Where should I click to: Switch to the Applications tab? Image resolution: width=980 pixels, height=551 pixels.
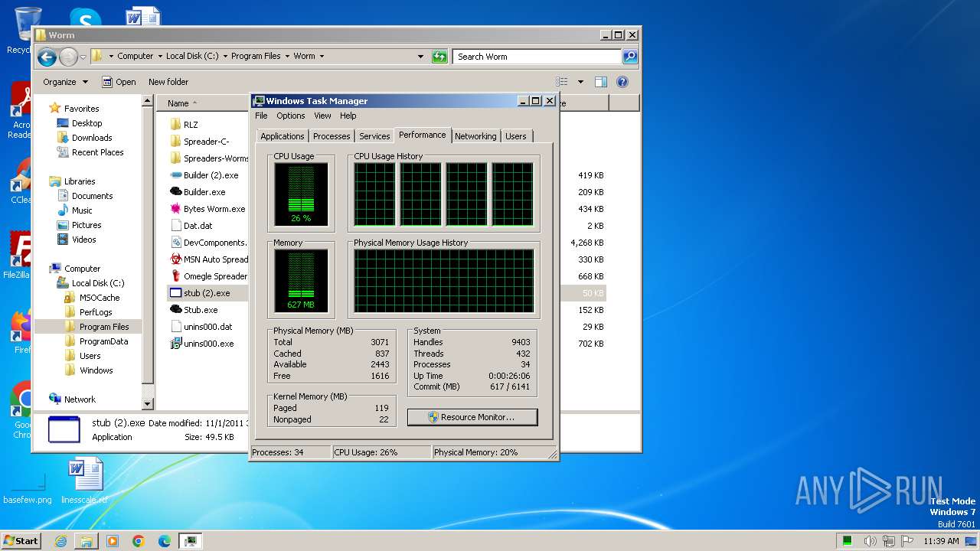(x=283, y=136)
